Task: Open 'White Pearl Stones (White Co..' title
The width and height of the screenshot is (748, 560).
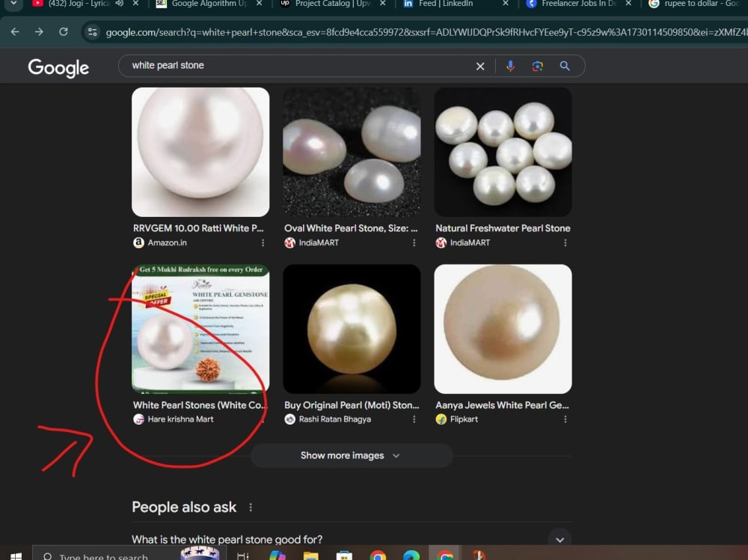Action: pos(200,405)
